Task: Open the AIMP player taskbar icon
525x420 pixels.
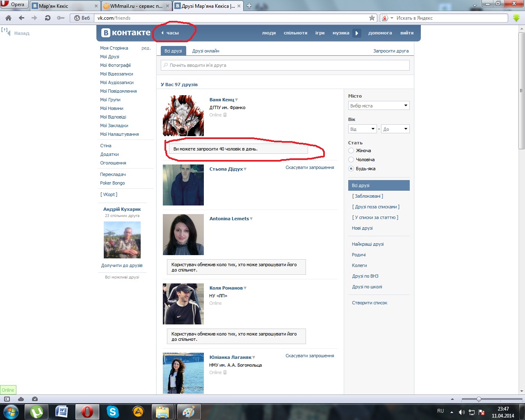Action: (x=138, y=412)
